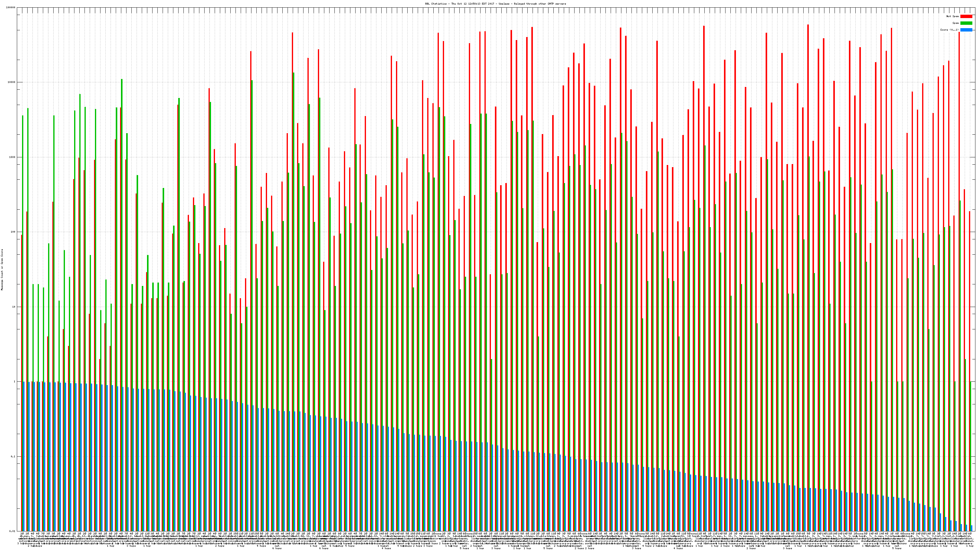Click the rightmost blue Score bar
980x551 pixels.
pyautogui.click(x=972, y=528)
